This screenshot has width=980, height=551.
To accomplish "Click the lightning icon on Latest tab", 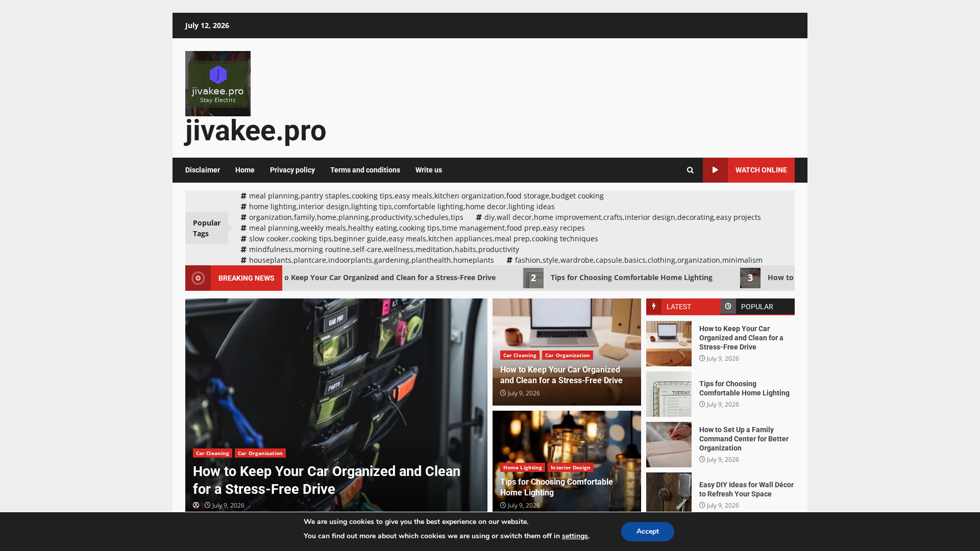I will [654, 307].
